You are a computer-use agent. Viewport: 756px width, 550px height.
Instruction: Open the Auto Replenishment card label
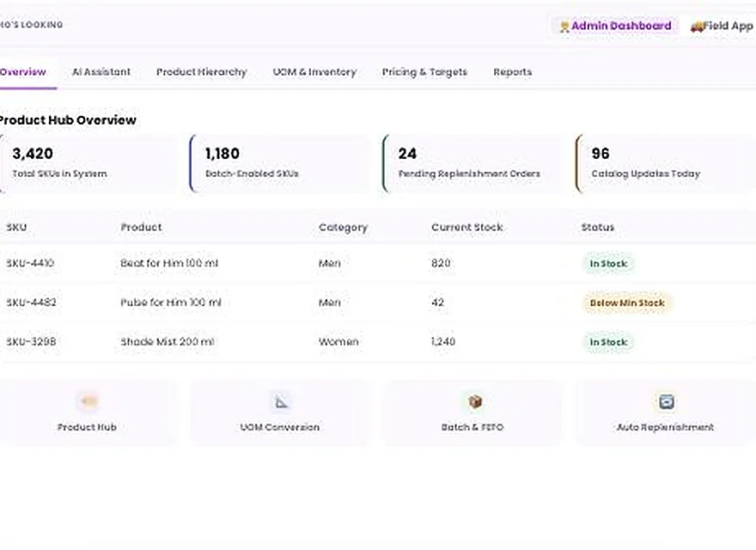665,427
